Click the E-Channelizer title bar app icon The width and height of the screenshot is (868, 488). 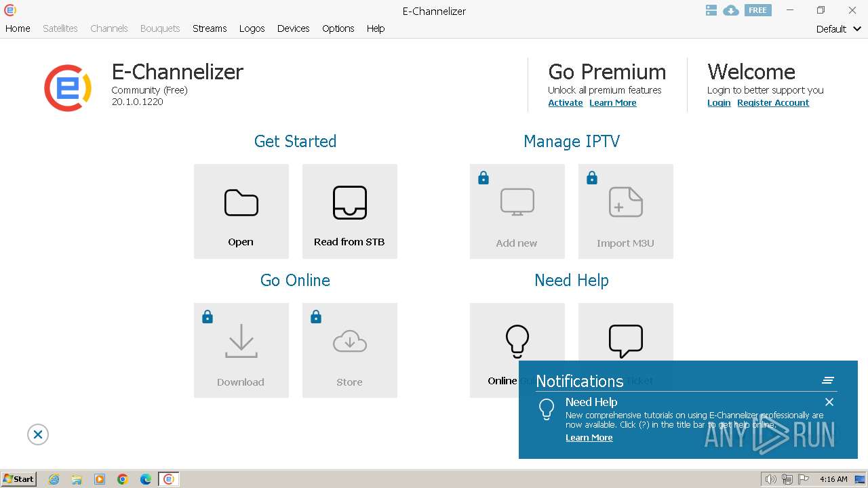(x=10, y=10)
